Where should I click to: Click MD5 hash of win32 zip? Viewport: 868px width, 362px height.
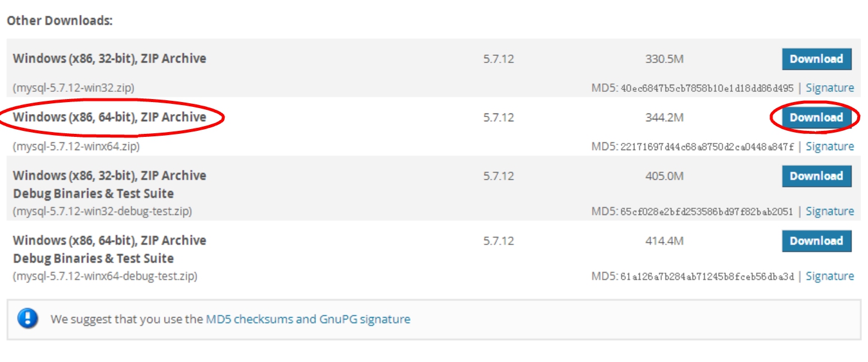pyautogui.click(x=707, y=88)
